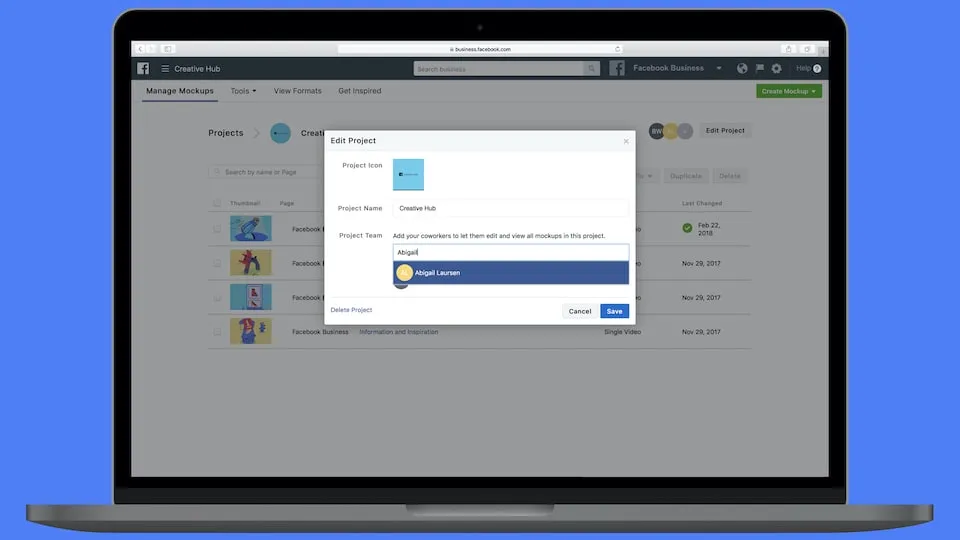The width and height of the screenshot is (960, 540).
Task: Click the Project Name field with Creative Hub
Action: coord(511,208)
